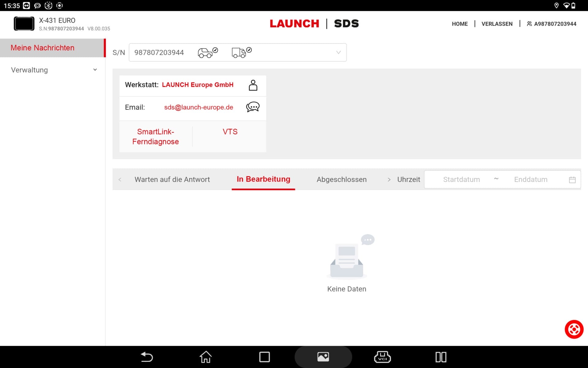
Task: Go to HOME in top navigation
Action: pyautogui.click(x=460, y=24)
